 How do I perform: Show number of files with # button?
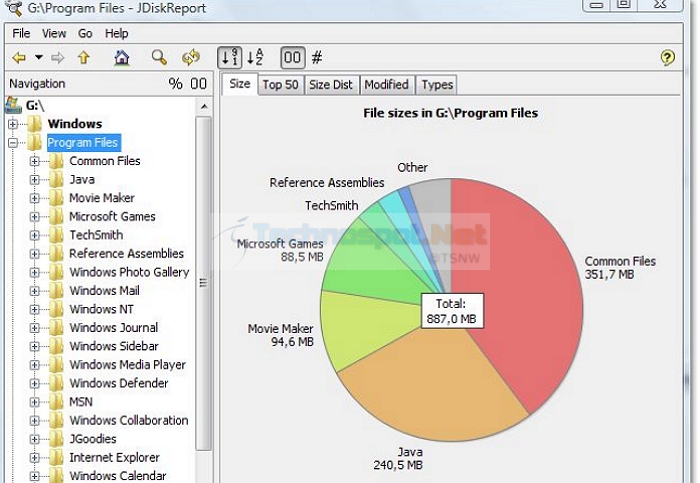tap(317, 58)
